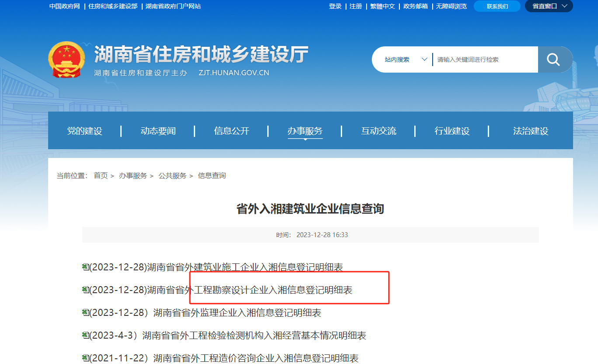Click the keyword search input field
Image resolution: width=598 pixels, height=364 pixels.
pyautogui.click(x=485, y=59)
